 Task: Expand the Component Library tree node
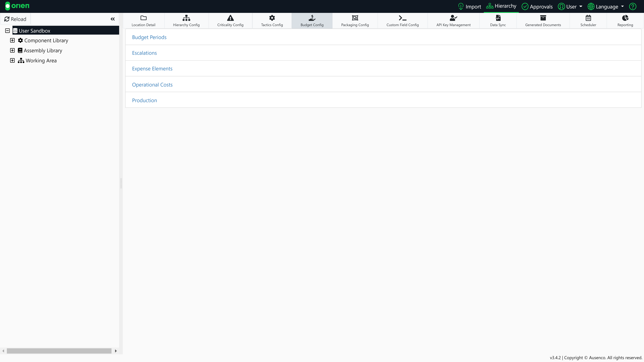12,40
